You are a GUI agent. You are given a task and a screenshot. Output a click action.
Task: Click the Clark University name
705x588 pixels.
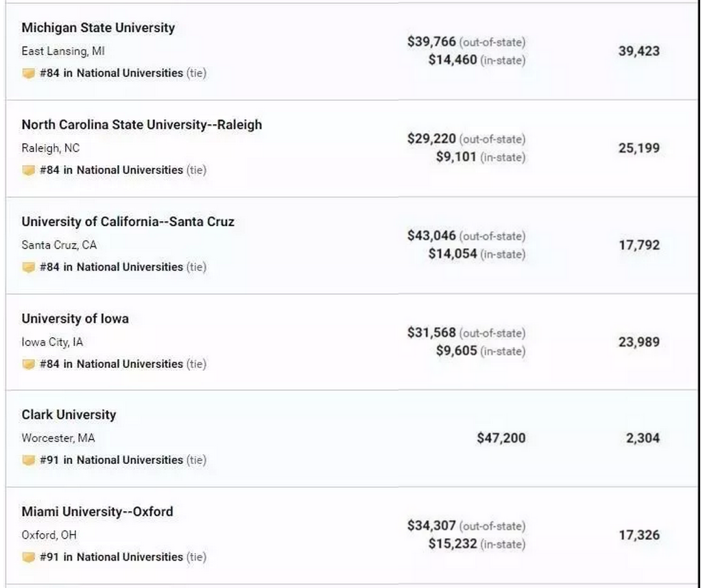[69, 415]
